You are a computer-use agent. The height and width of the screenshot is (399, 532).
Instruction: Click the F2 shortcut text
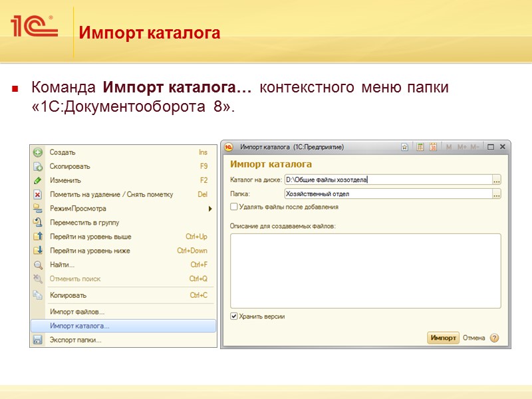point(203,180)
